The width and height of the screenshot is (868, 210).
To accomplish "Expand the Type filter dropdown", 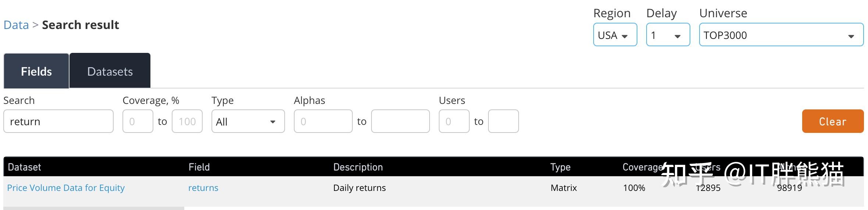I will pos(248,122).
